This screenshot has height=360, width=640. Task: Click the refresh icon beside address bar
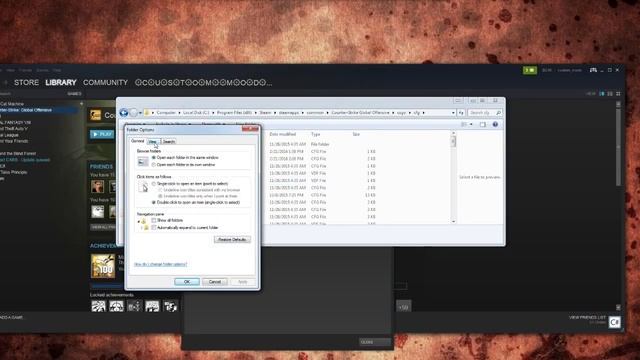click(x=461, y=113)
